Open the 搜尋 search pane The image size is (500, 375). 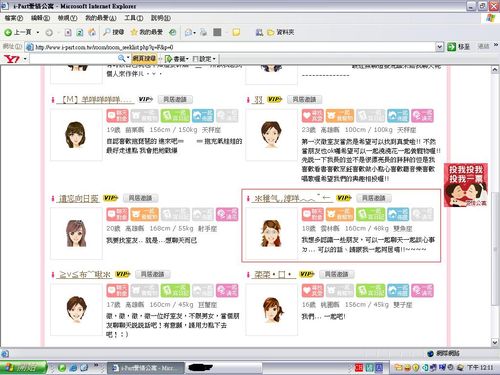113,32
